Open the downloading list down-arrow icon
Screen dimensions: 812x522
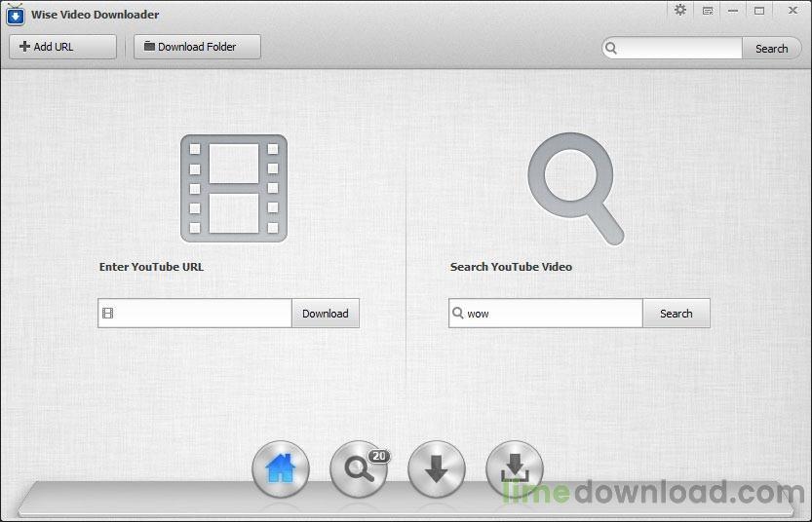[436, 468]
